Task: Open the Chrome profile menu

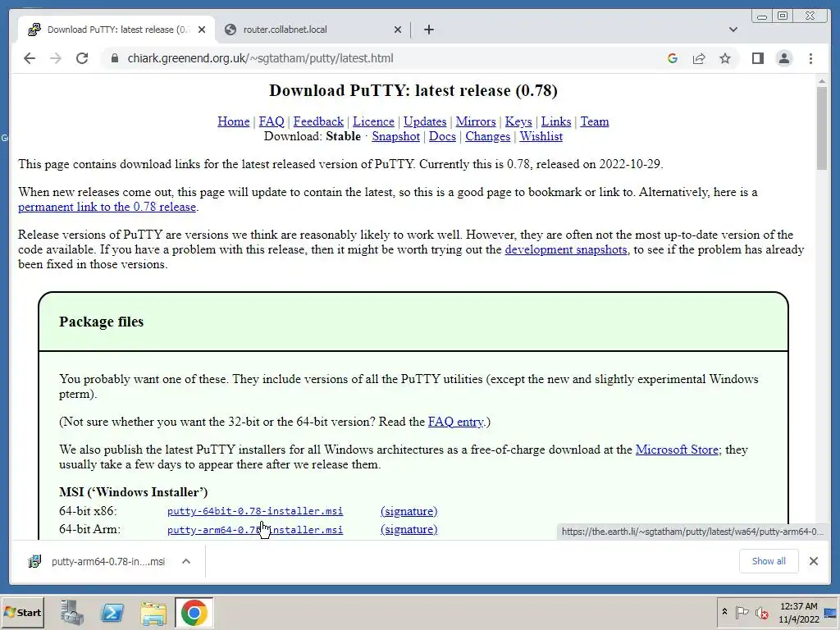Action: click(x=783, y=58)
